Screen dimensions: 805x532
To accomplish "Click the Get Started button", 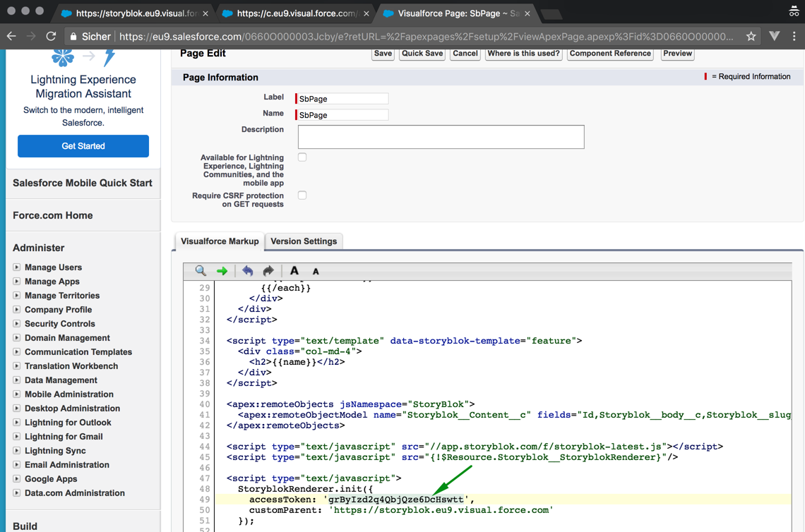I will tap(83, 146).
